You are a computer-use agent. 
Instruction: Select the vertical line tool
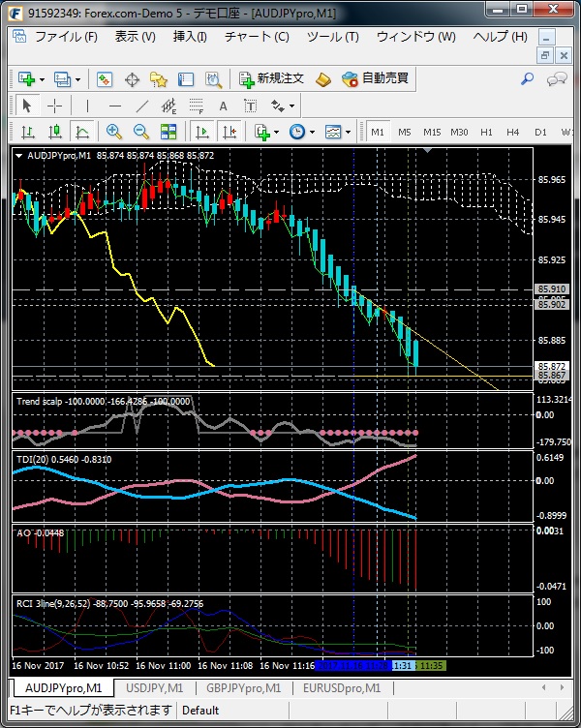point(87,106)
